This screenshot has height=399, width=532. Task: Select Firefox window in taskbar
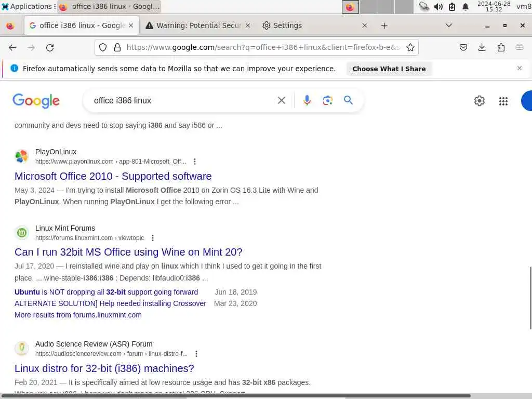click(x=109, y=6)
